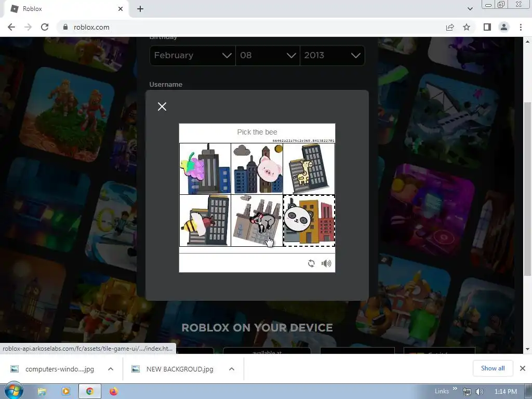This screenshot has width=532, height=399.
Task: Switch to audio captcha challenge
Action: pyautogui.click(x=326, y=263)
